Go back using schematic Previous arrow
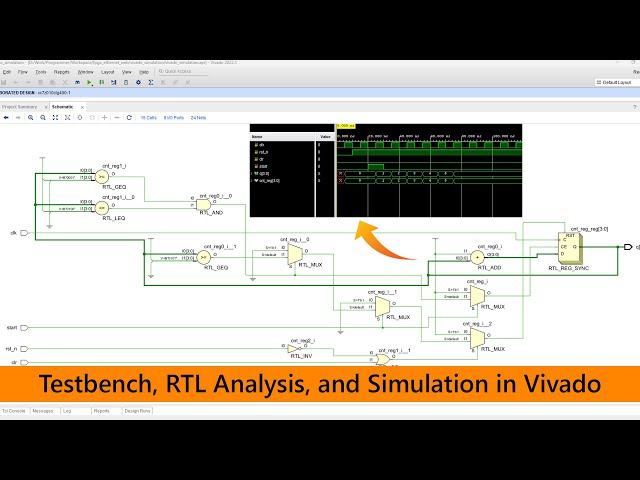 (x=6, y=118)
